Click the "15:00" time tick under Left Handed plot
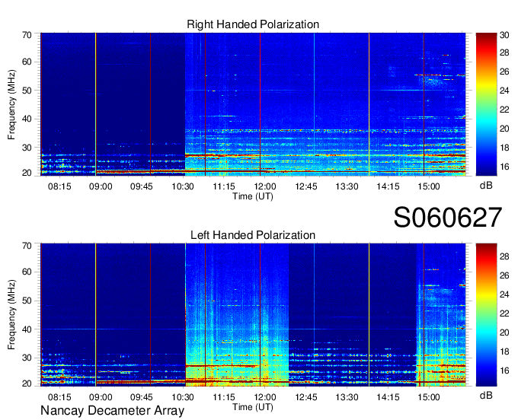This screenshot has height=420, width=518. click(x=429, y=397)
